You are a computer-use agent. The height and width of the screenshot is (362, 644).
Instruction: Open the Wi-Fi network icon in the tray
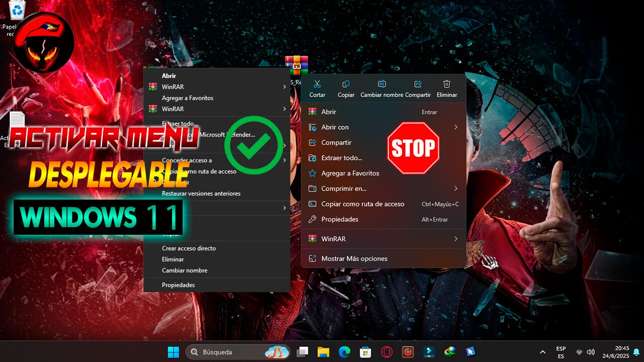pos(579,352)
